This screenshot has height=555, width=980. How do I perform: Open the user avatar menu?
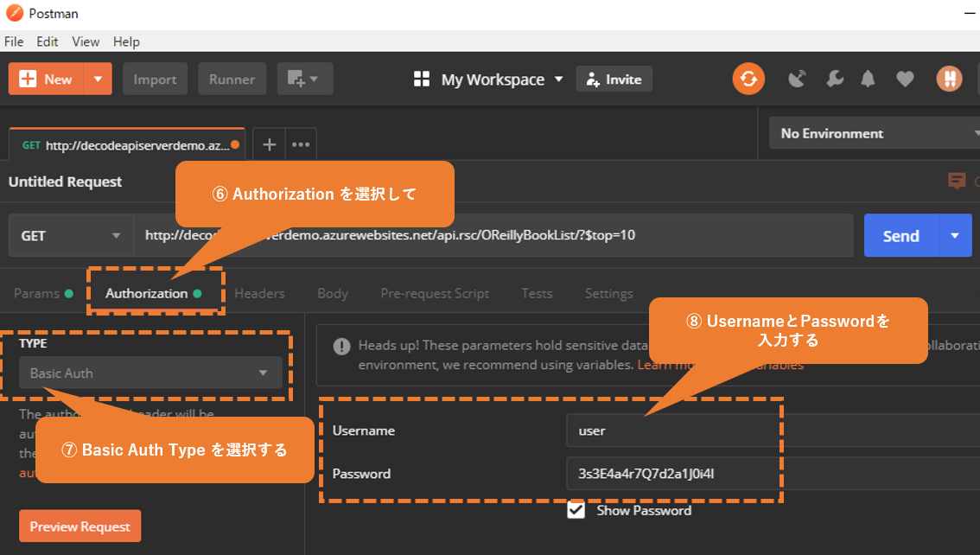[x=949, y=79]
